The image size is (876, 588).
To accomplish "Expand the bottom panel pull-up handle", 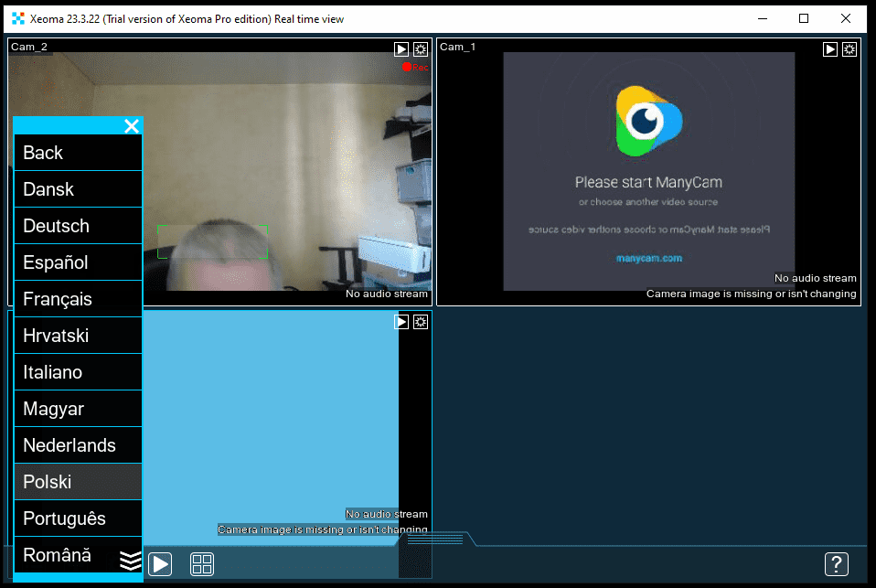I will [x=435, y=539].
